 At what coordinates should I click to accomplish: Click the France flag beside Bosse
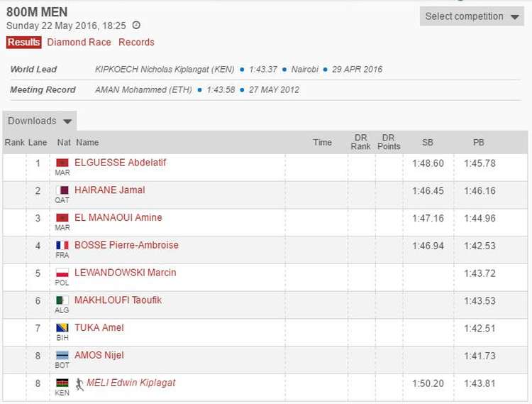click(62, 246)
